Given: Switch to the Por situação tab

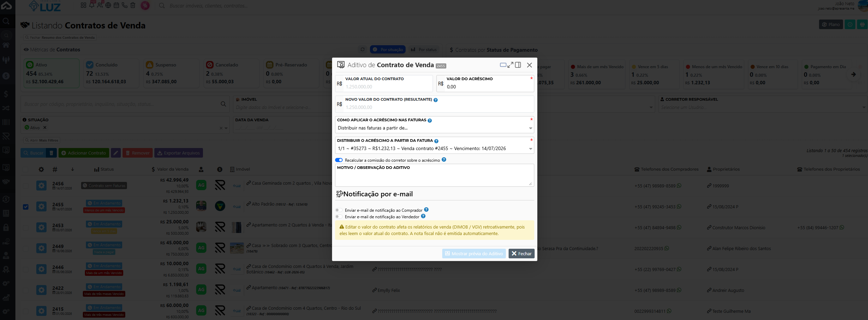Looking at the screenshot, I should tap(388, 50).
